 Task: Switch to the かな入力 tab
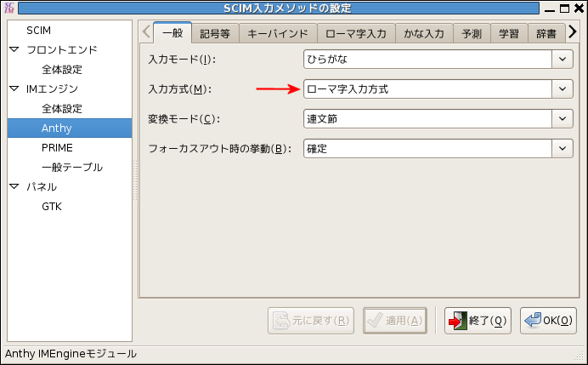point(424,34)
